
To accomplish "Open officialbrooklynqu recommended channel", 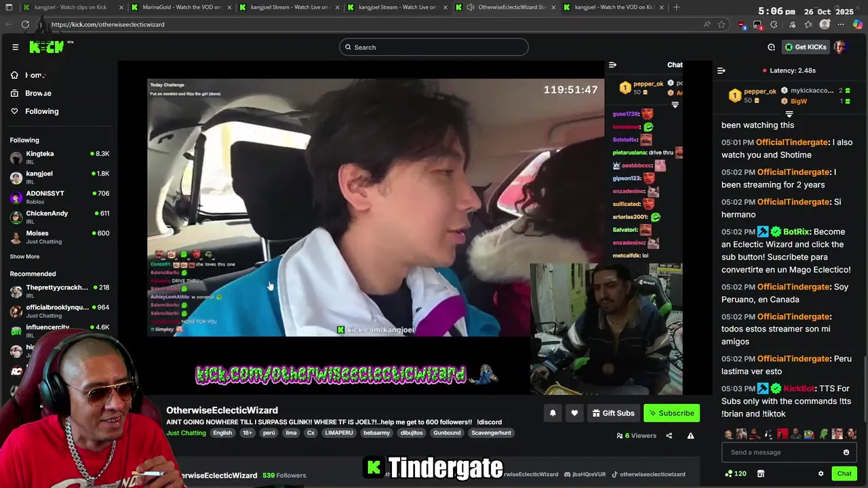I will 60,310.
